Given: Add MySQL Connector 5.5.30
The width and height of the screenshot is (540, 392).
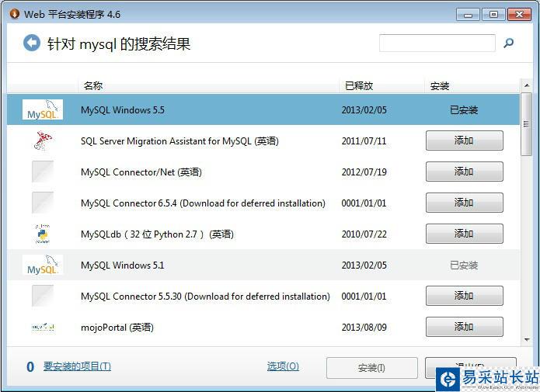Looking at the screenshot, I should click(x=464, y=296).
